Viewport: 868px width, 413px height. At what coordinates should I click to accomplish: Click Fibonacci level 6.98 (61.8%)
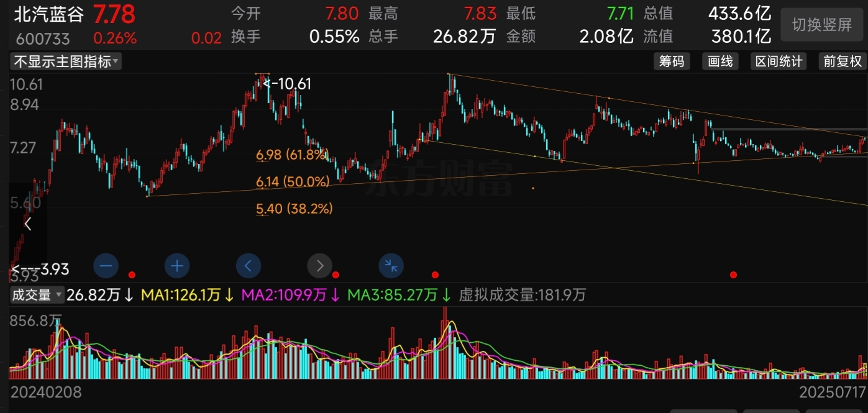(292, 155)
